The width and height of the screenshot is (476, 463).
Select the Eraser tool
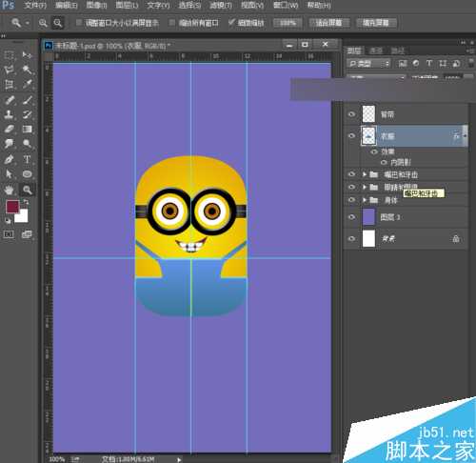[9, 129]
